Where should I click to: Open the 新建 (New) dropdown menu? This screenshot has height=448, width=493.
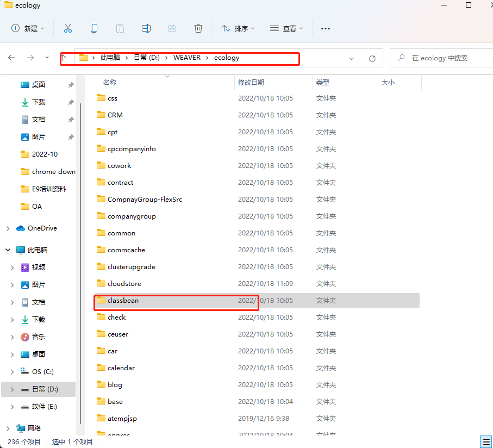28,28
